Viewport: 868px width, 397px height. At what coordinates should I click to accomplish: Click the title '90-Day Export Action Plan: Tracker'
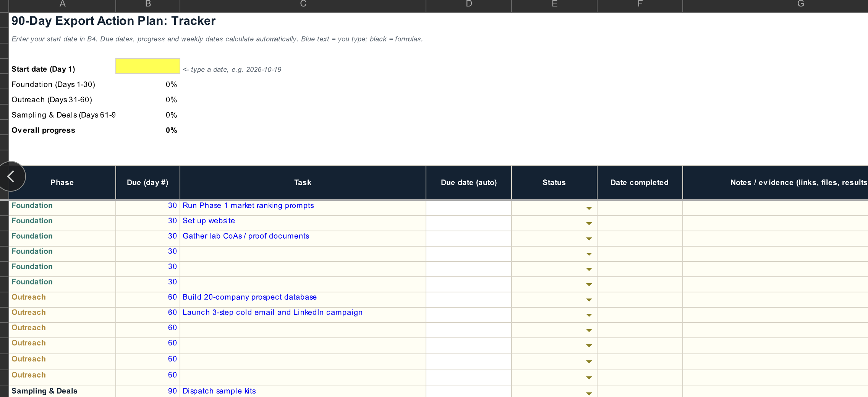point(113,21)
